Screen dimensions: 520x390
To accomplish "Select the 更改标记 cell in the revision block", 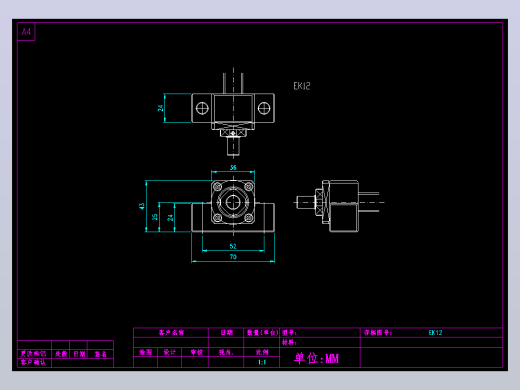I will [x=33, y=354].
